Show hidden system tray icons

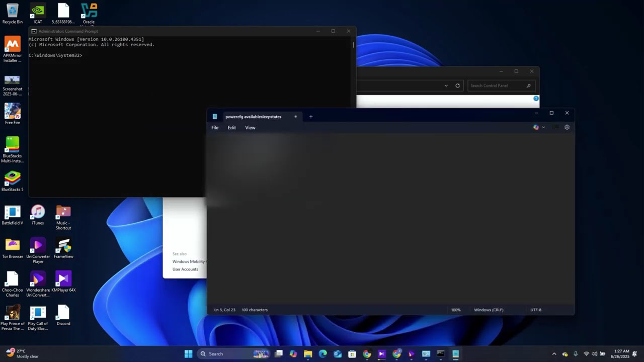tap(554, 354)
